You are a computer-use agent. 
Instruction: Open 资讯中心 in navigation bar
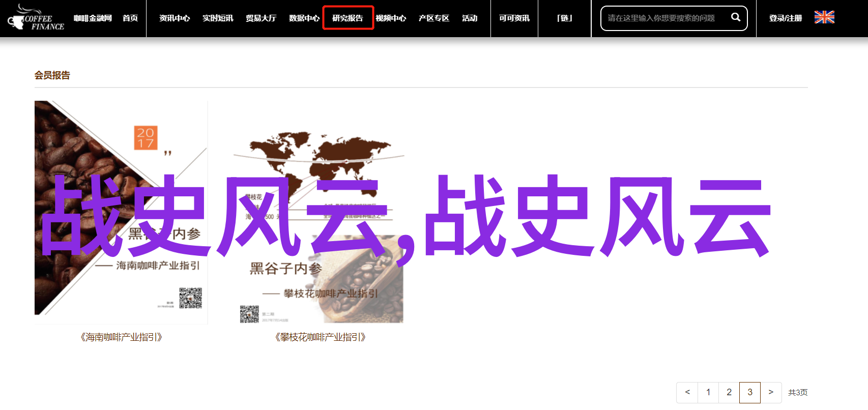(174, 18)
